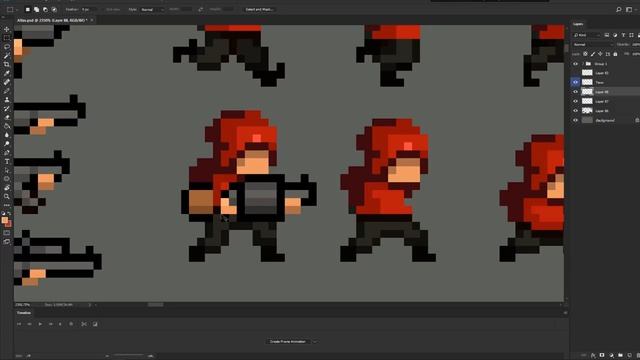The image size is (640, 360).
Task: Toggle the blue-highlighted eye icon in the Layers panel
Action: coord(576,82)
